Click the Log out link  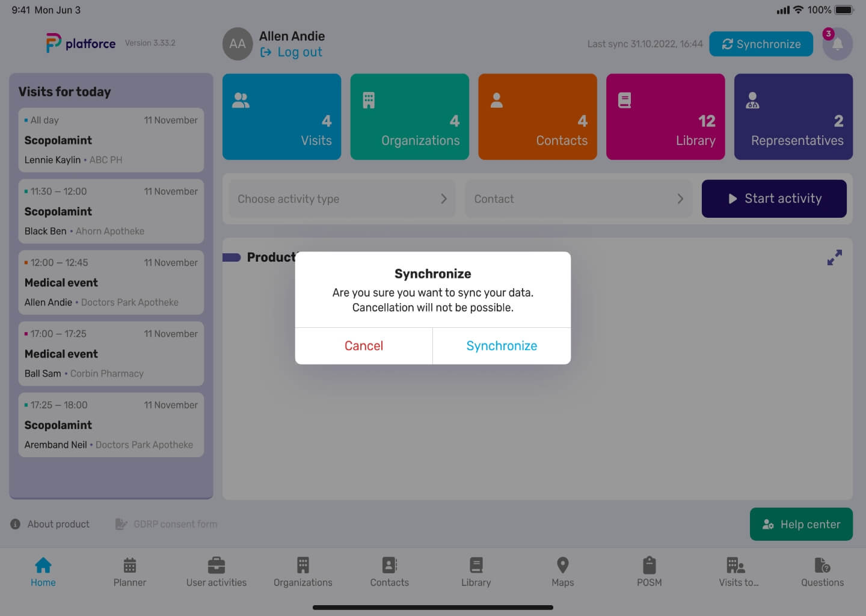291,52
